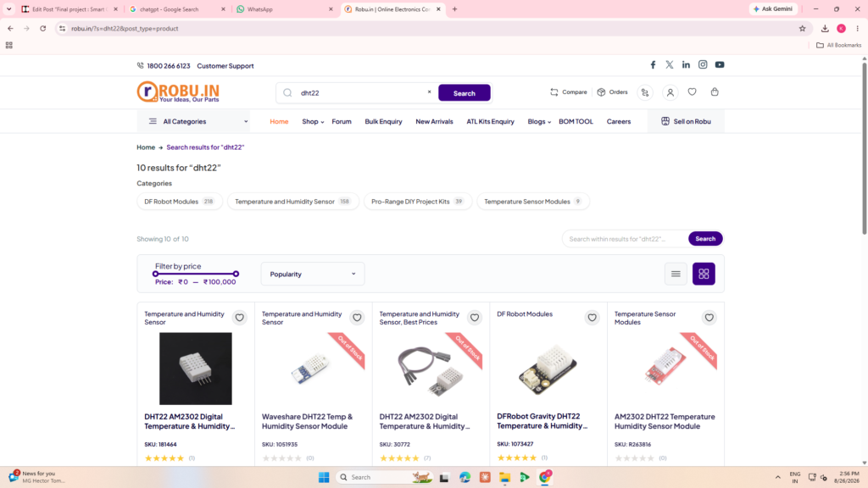Open Chrome downloads icon
Screen dimensions: 868x488
[x=825, y=28]
